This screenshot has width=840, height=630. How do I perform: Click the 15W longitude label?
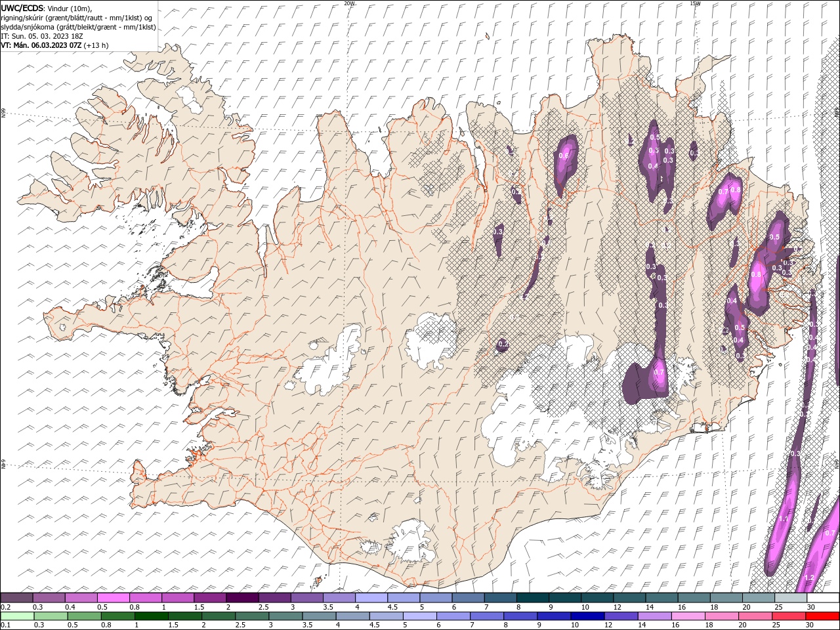[695, 3]
